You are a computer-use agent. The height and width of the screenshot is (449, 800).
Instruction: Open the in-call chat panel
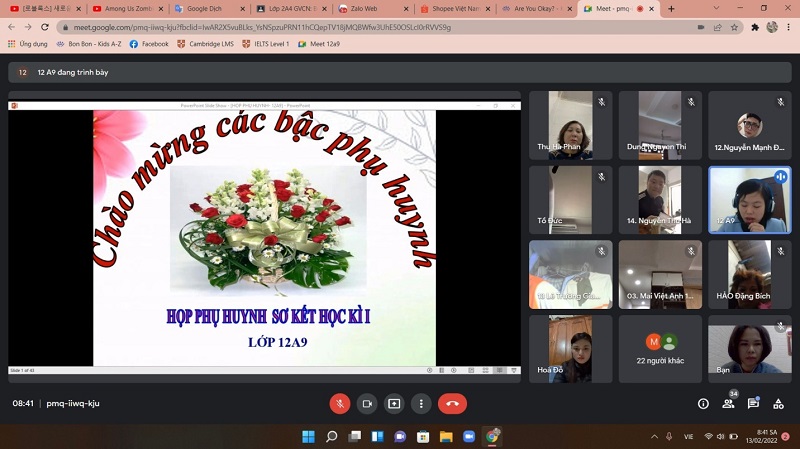pos(753,403)
